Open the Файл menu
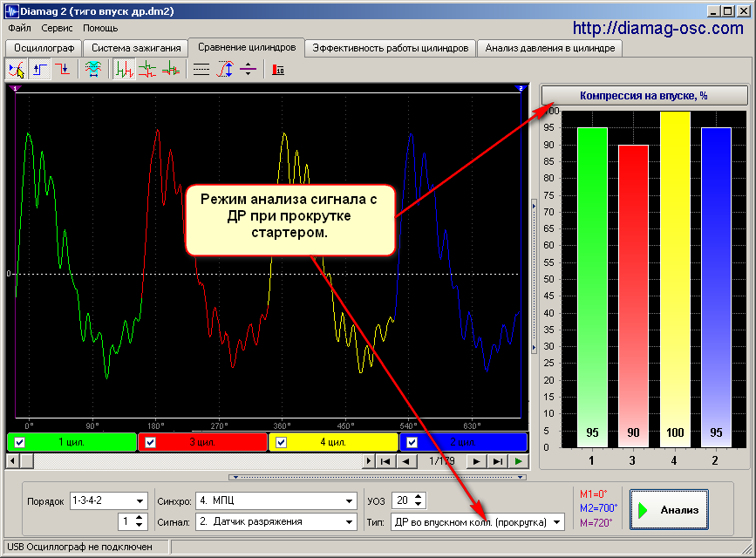Viewport: 756px width, 558px height. tap(19, 28)
